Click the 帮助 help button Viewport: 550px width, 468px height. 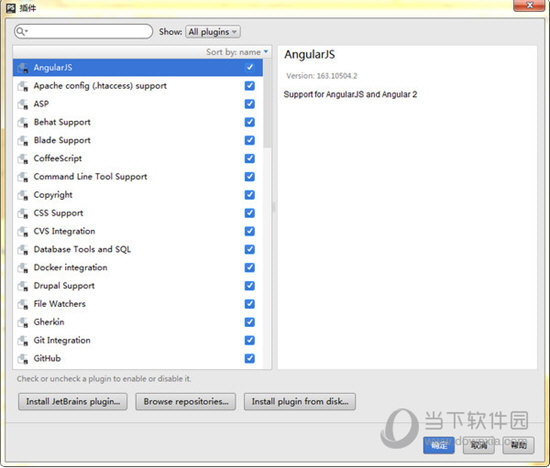tap(518, 445)
